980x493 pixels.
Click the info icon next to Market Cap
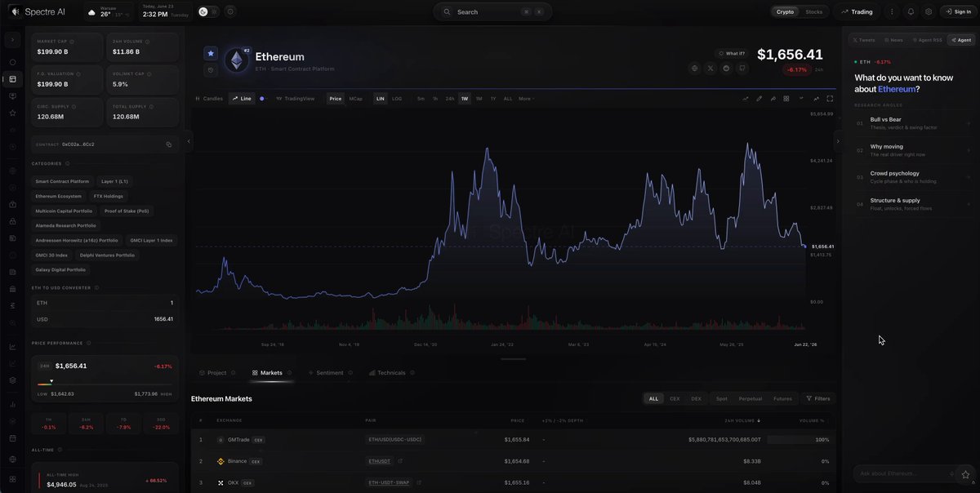coord(72,41)
